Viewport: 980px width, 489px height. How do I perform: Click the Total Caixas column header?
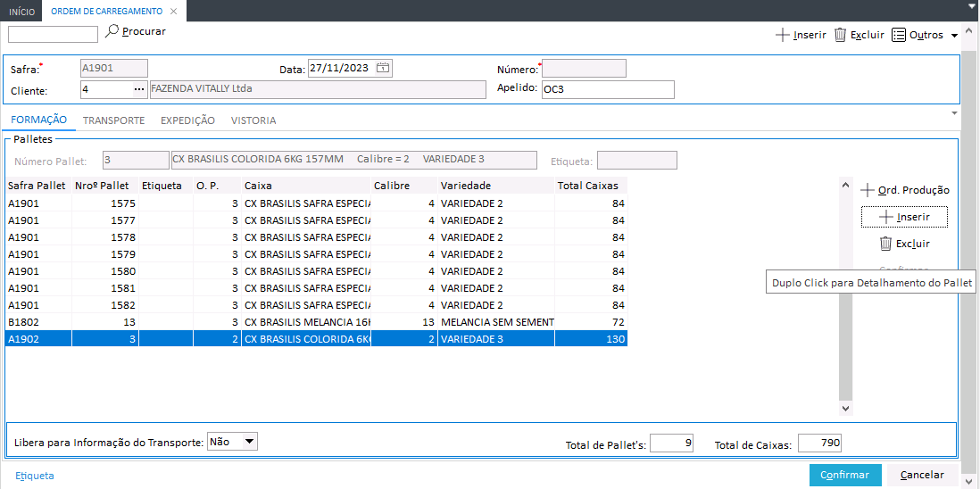(x=591, y=186)
